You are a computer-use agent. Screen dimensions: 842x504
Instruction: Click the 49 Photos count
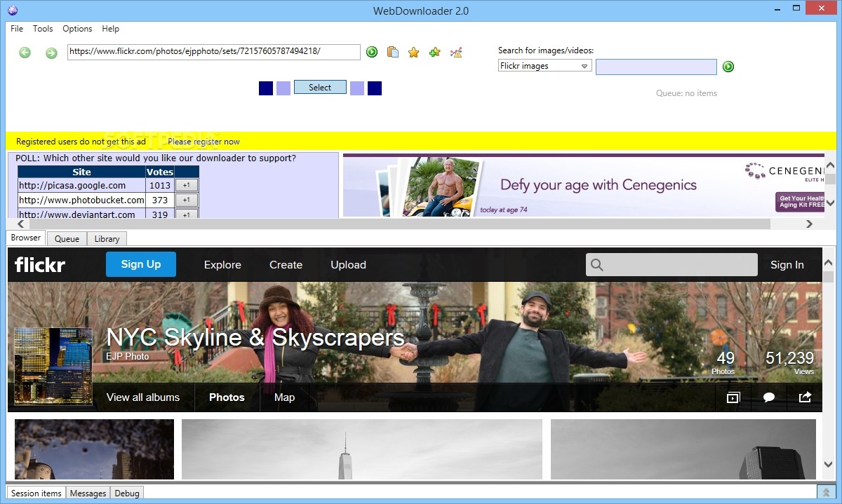tap(725, 362)
